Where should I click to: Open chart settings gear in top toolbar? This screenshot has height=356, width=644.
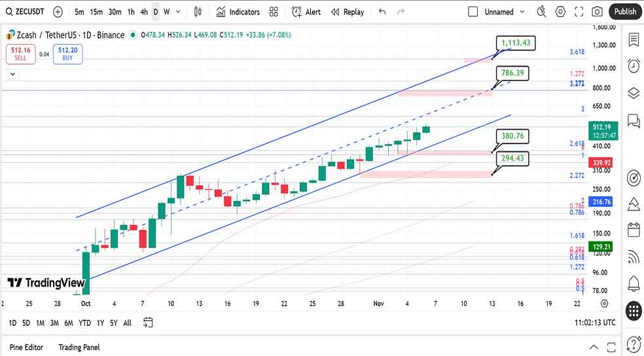pos(560,12)
